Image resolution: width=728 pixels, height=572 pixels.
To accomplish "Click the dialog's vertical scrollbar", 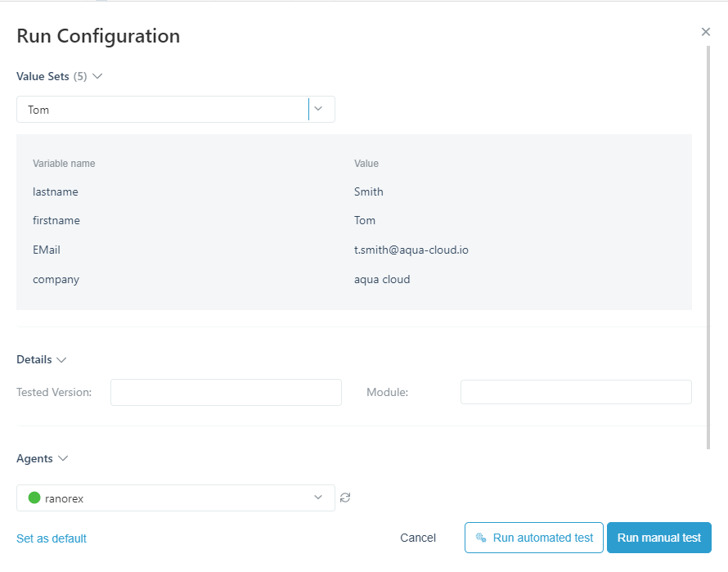I will tap(708, 245).
